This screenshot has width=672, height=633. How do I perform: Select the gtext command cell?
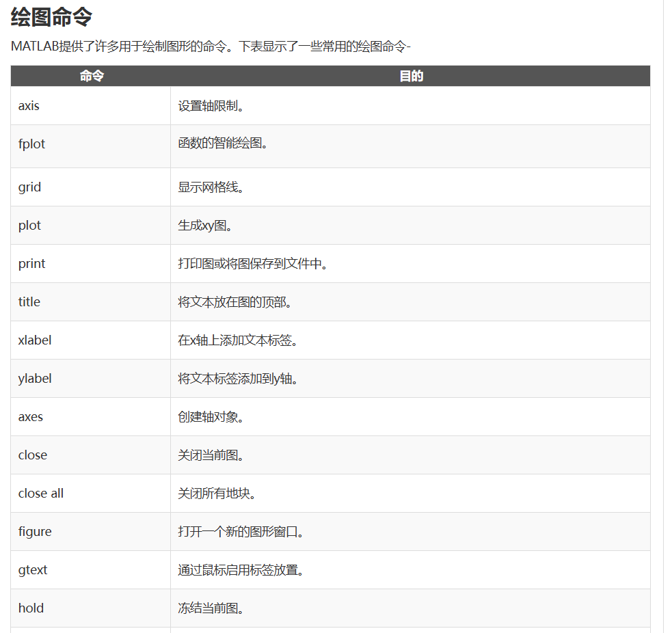pyautogui.click(x=91, y=570)
